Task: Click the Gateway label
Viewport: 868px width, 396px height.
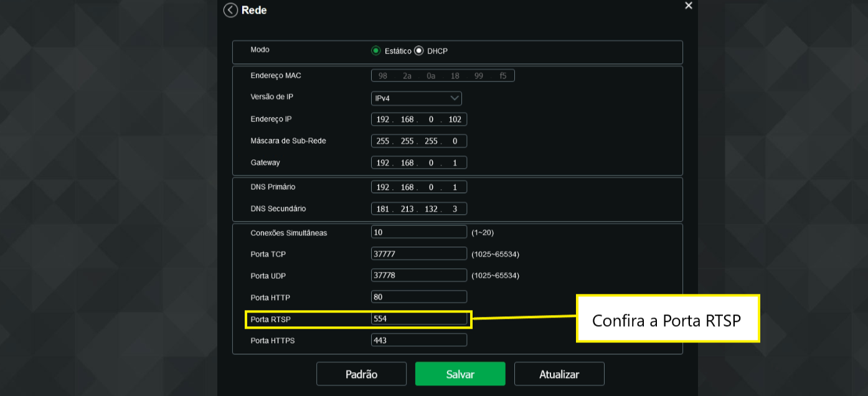Action: [x=265, y=163]
